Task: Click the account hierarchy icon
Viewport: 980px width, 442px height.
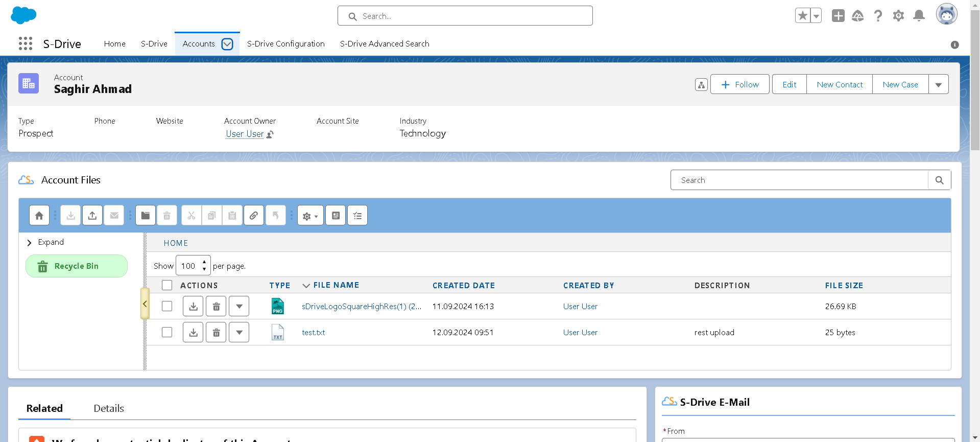Action: (x=701, y=85)
